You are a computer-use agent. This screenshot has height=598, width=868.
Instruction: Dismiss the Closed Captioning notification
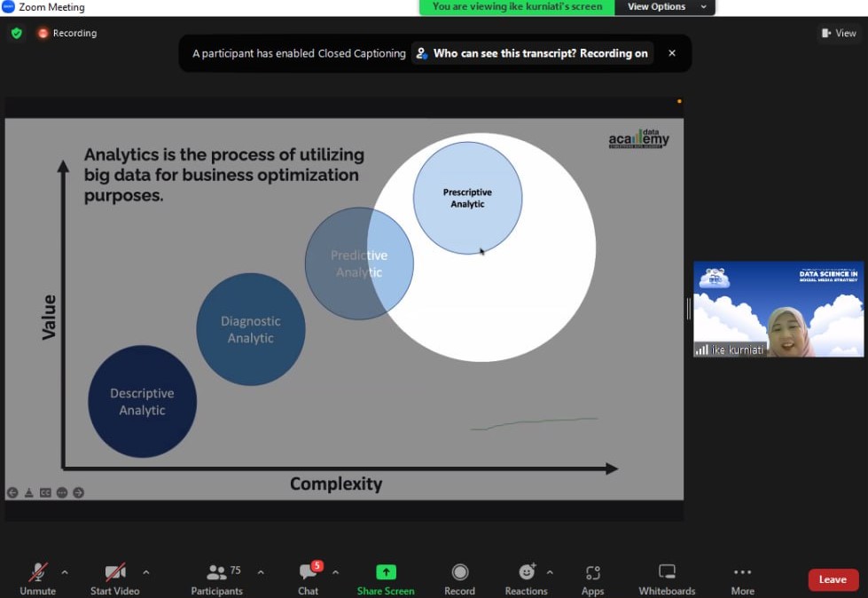click(672, 53)
